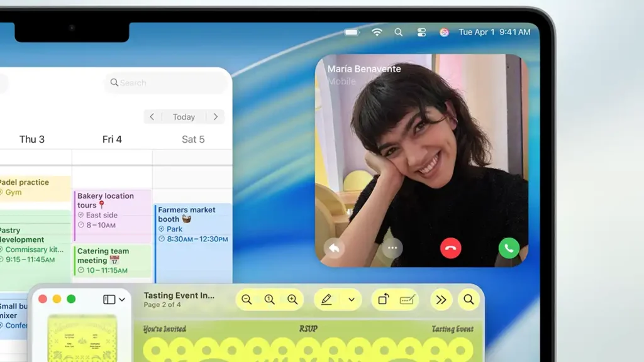Image resolution: width=644 pixels, height=362 pixels.
Task: Rotate the page in Preview toolbar
Action: pyautogui.click(x=383, y=300)
